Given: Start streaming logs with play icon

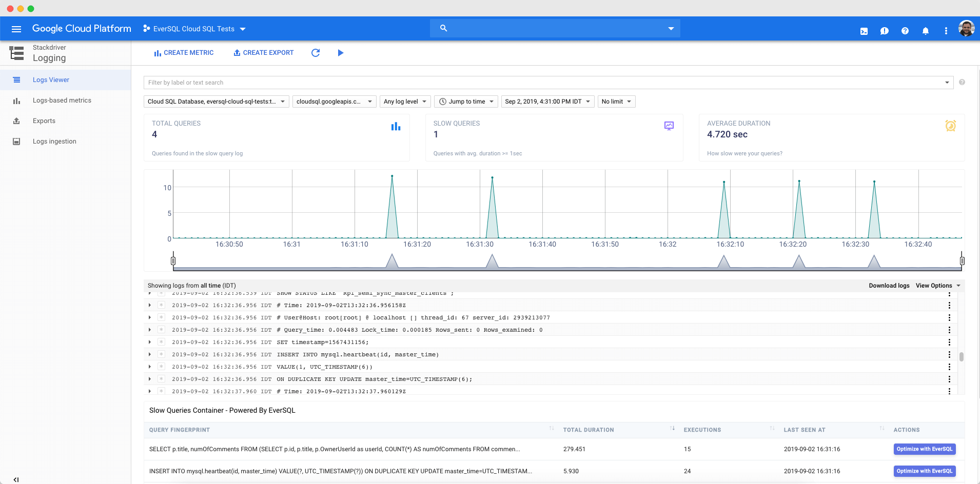Looking at the screenshot, I should coord(341,53).
